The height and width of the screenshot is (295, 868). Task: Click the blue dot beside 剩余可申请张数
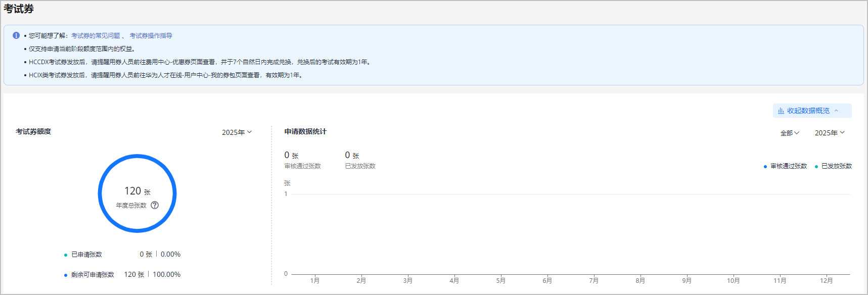tap(66, 275)
